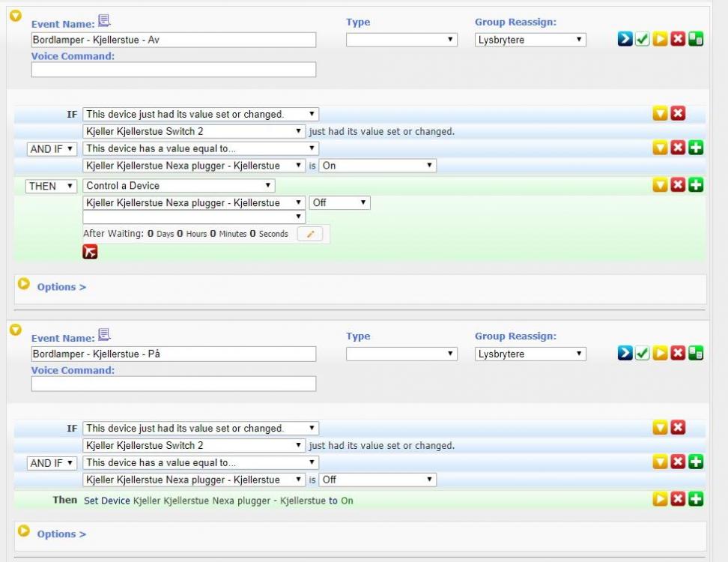Viewport: 728px width, 562px height.
Task: Add an action with THEN row green plus
Action: click(696, 186)
